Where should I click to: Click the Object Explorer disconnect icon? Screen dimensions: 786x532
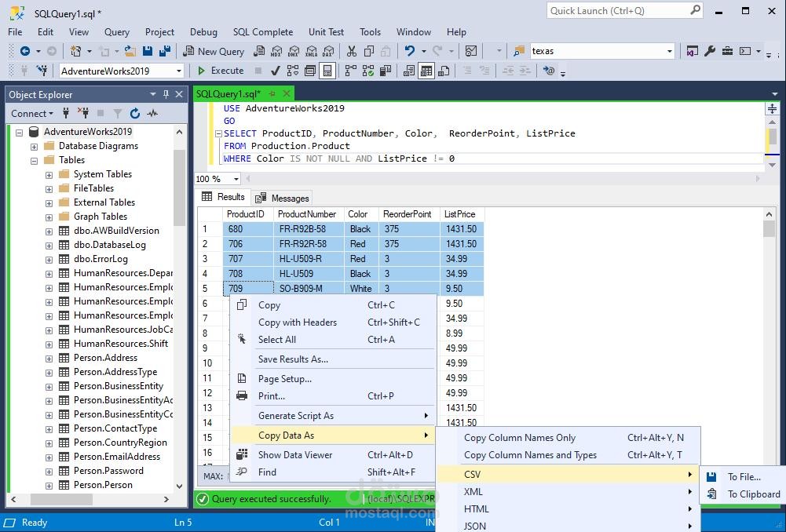[x=82, y=114]
